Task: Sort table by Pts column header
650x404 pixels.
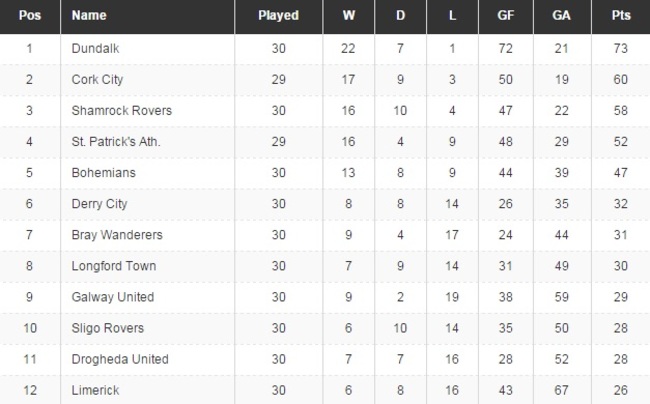Action: (x=620, y=16)
